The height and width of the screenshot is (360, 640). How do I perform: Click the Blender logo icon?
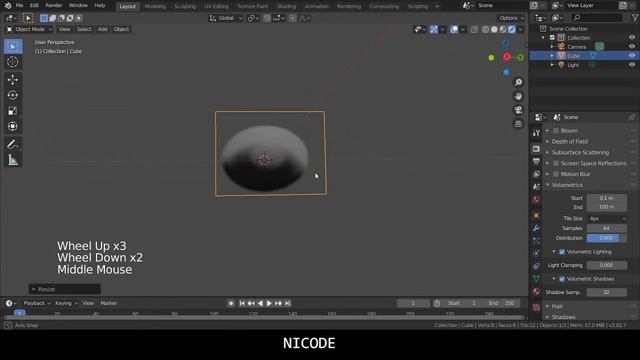[x=8, y=6]
